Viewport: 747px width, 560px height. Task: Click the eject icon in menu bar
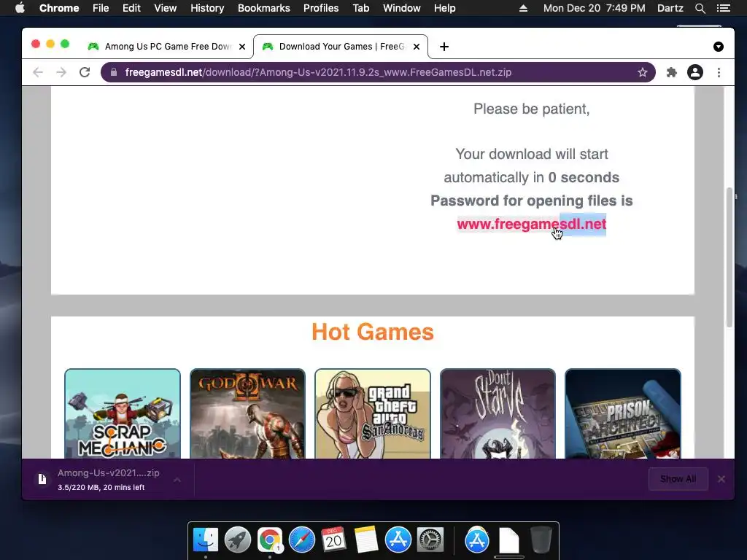click(523, 8)
